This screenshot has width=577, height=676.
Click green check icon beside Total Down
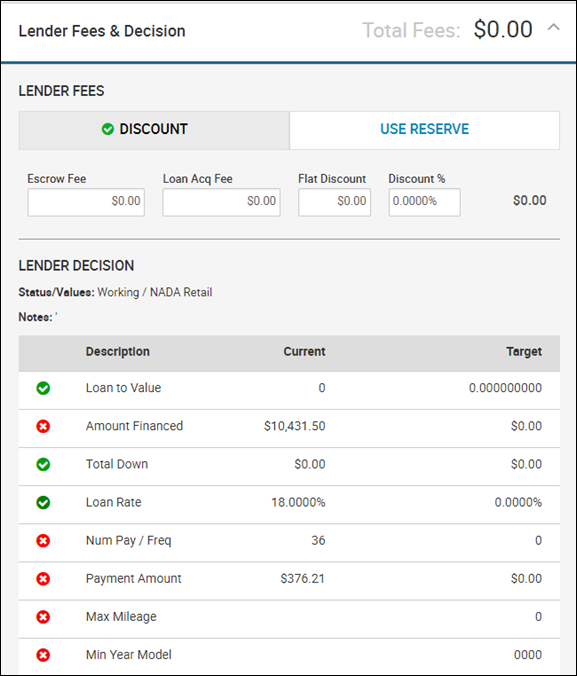(43, 464)
